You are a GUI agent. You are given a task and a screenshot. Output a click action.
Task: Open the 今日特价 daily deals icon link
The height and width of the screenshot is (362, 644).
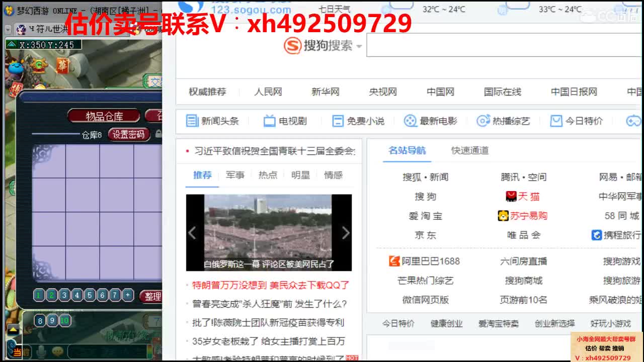click(556, 121)
